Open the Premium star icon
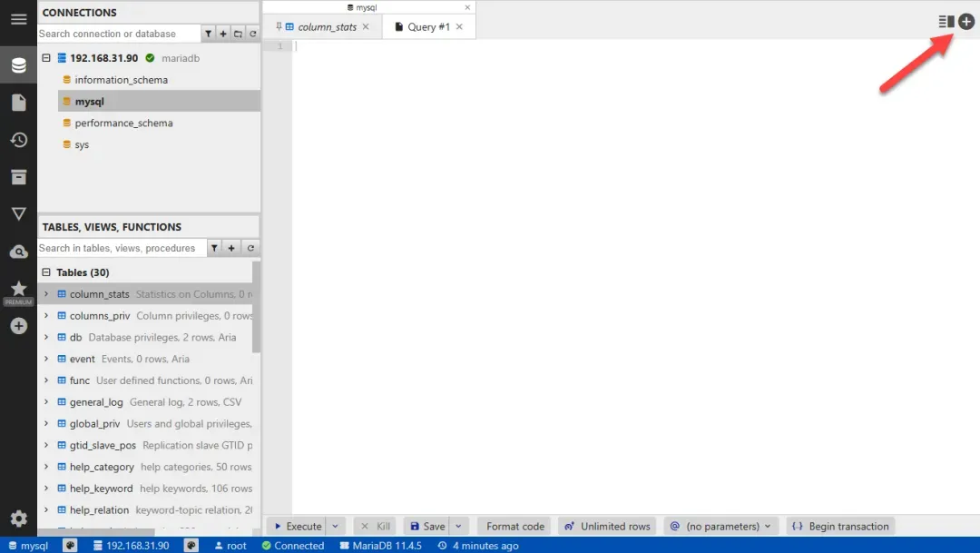Screen dimensions: 980x553 [19, 292]
